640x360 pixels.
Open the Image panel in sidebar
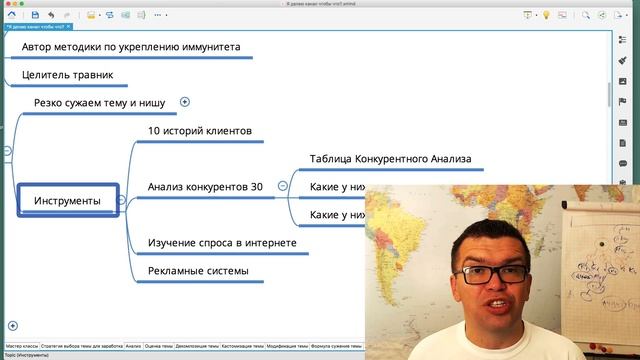(622, 81)
